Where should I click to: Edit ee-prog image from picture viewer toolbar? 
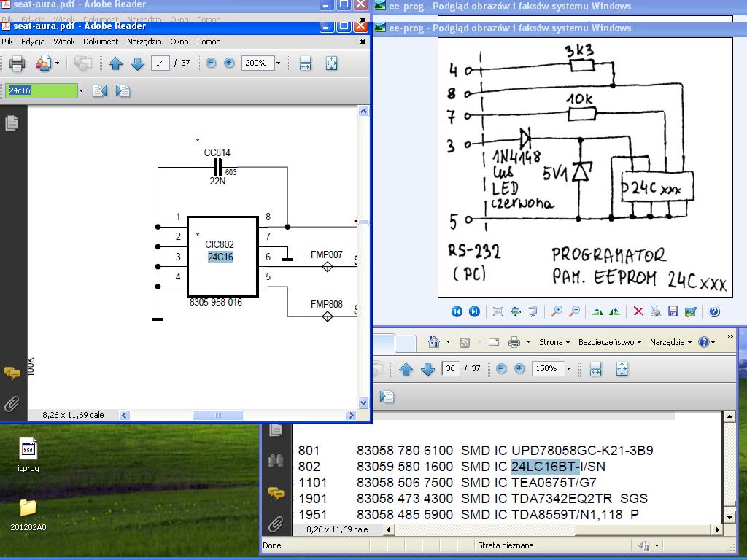[x=690, y=311]
